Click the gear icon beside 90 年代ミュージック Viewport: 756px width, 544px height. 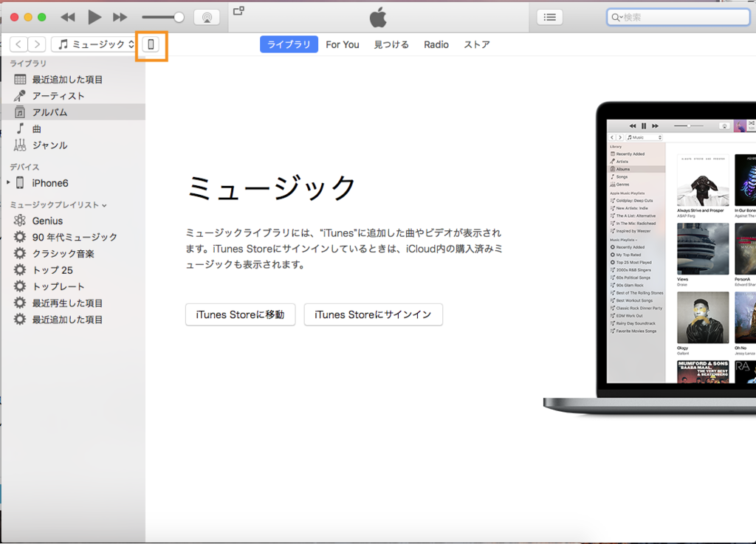pyautogui.click(x=20, y=237)
